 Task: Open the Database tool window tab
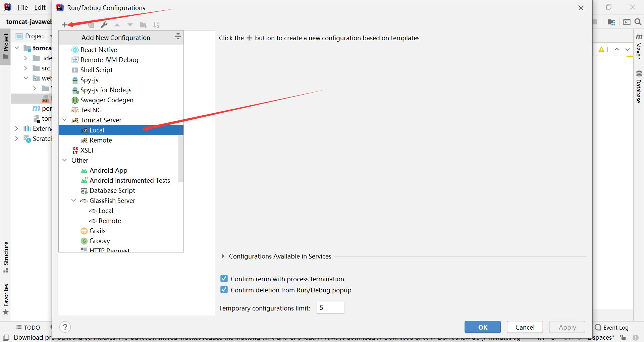click(x=639, y=87)
